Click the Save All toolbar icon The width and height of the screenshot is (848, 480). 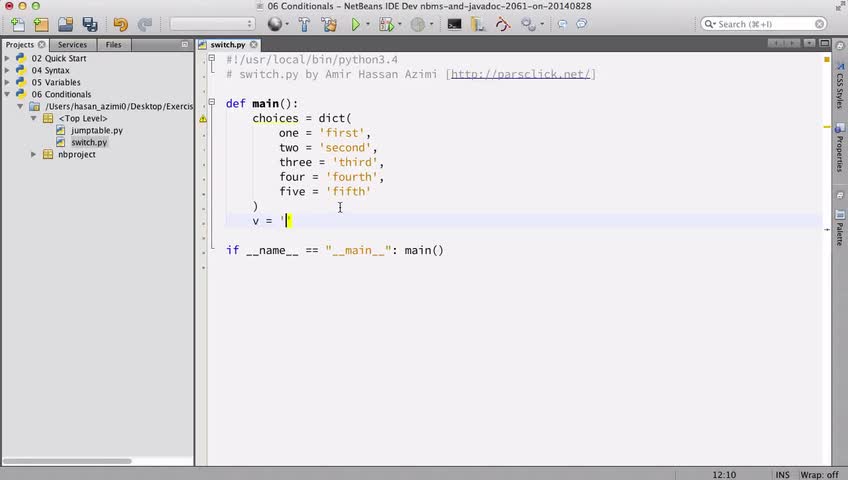90,24
